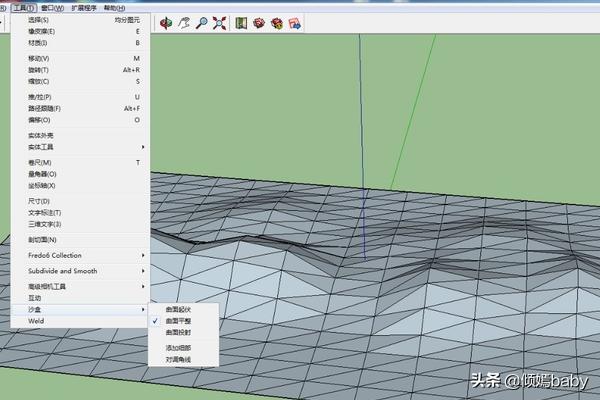This screenshot has height=400, width=600.
Task: Select the 三维文字(3) 3D text item
Action: tap(80, 224)
